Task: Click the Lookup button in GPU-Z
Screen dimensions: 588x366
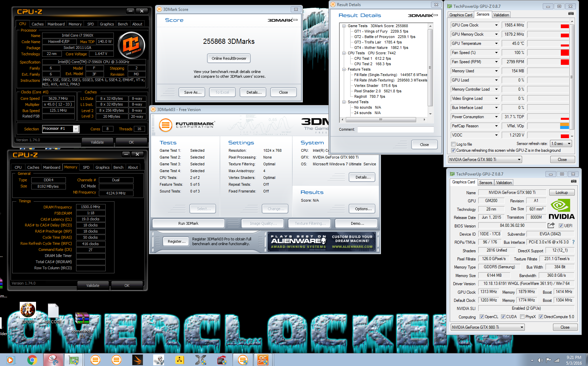Action: coord(562,193)
